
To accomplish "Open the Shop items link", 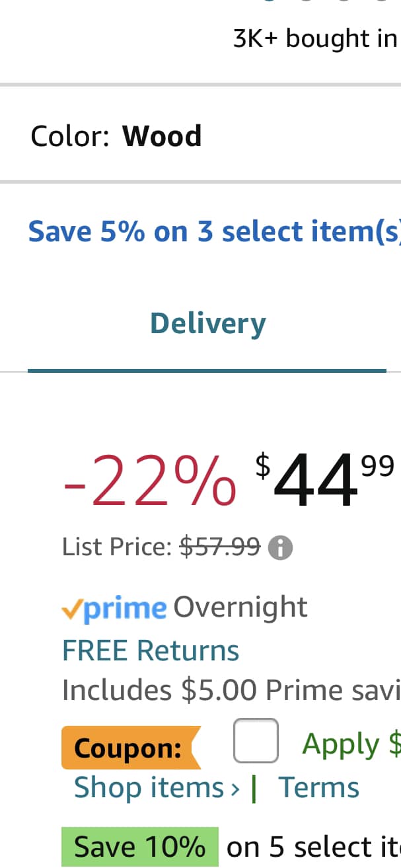I will tap(149, 787).
